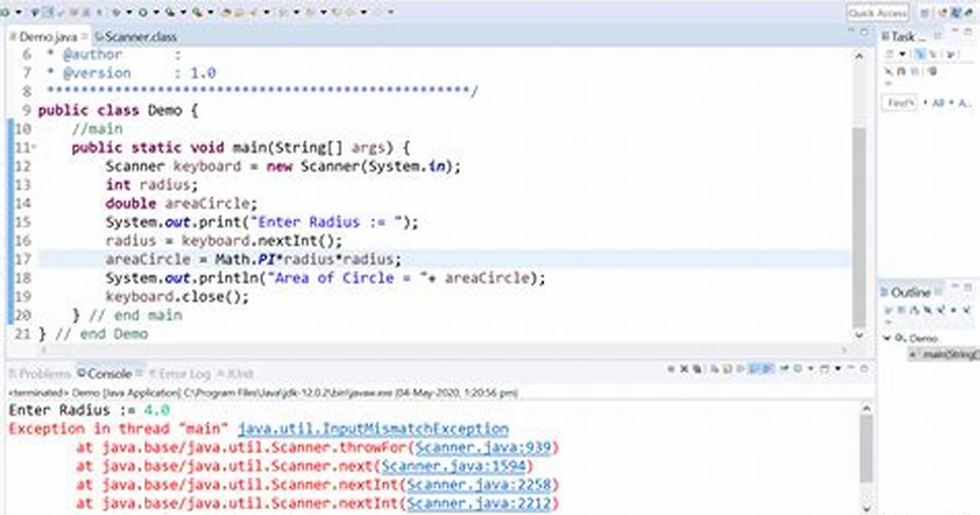Click the All working set link in Task List
The width and height of the screenshot is (980, 515).
coord(937,103)
